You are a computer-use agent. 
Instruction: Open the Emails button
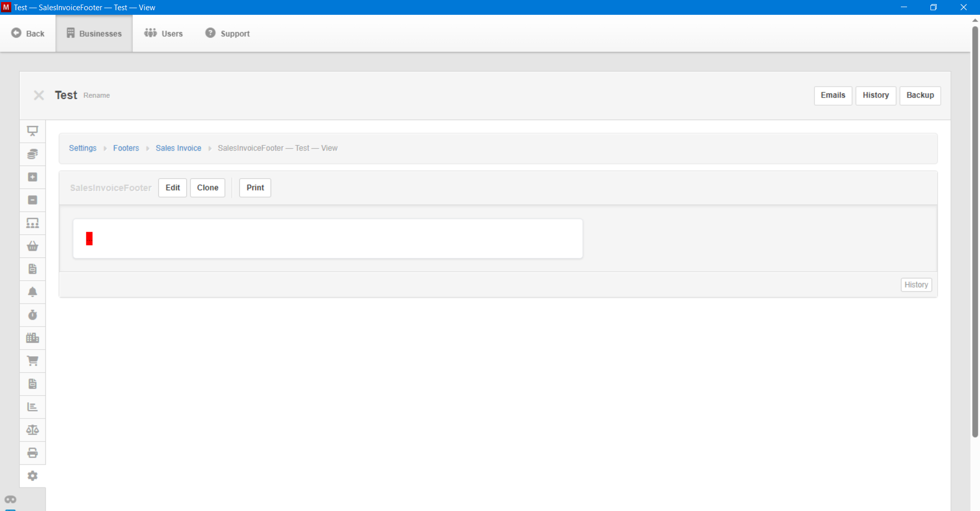click(x=833, y=95)
